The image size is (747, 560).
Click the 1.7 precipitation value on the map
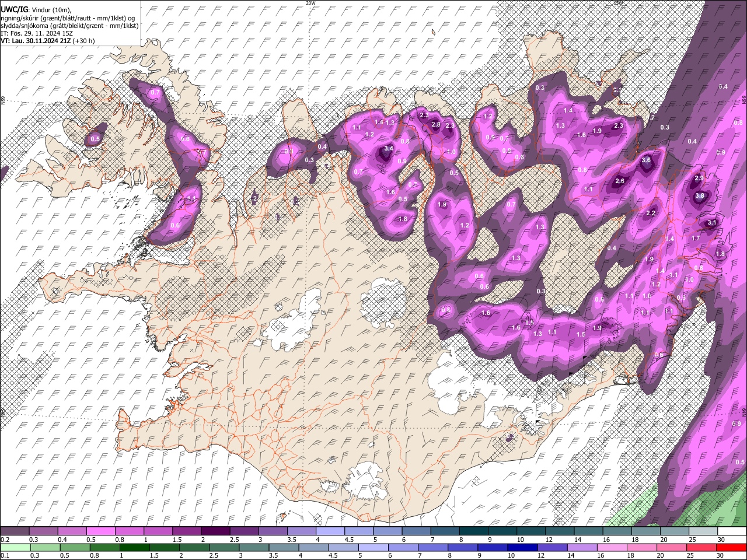pos(696,239)
